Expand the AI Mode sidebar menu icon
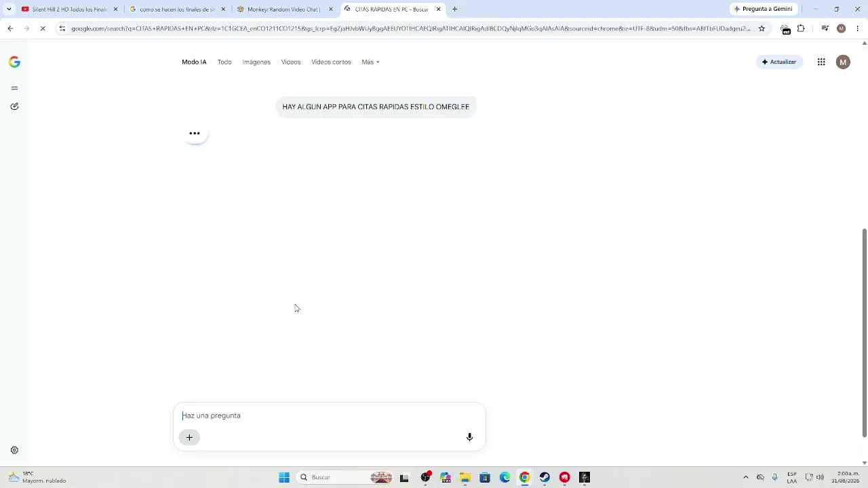 (x=14, y=88)
